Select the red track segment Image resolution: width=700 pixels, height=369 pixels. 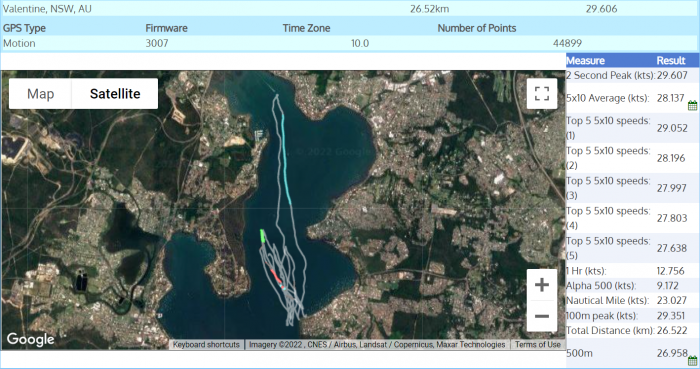point(276,277)
